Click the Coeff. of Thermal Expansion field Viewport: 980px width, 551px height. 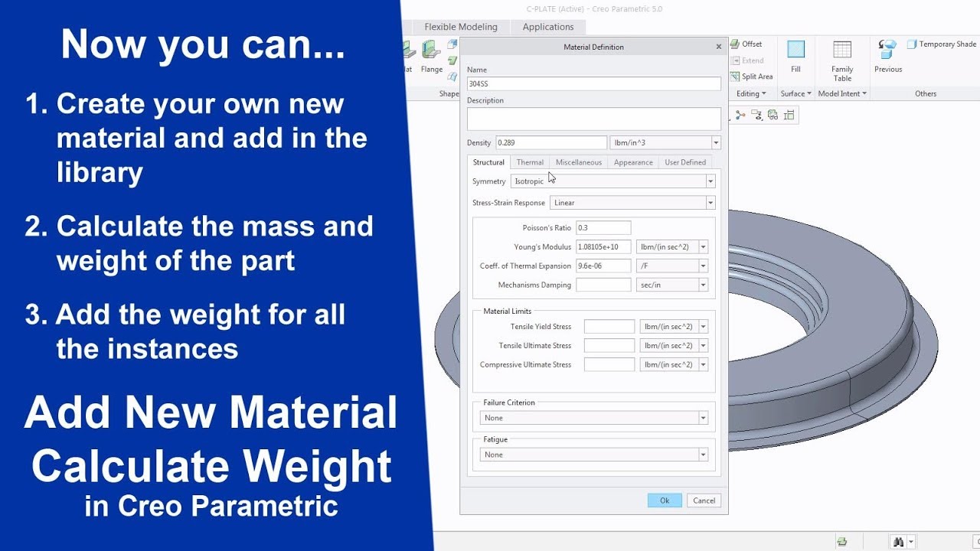tap(603, 266)
